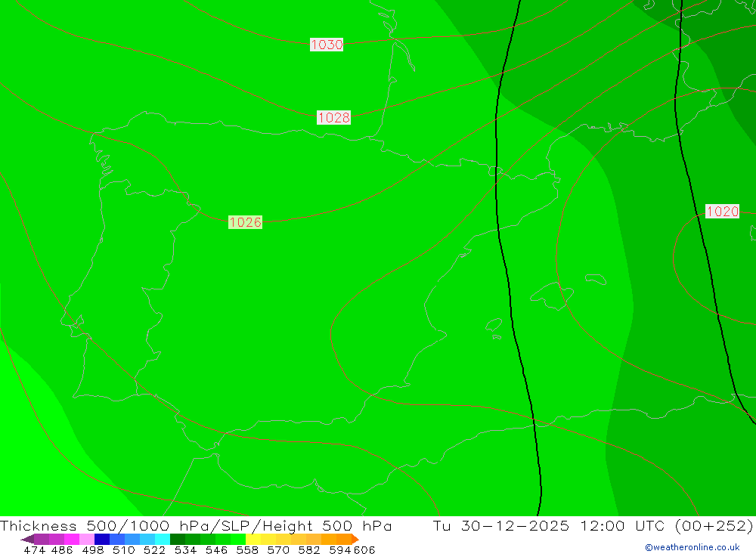This screenshot has width=756, height=554.
Task: Click the 534 legend value
Action: [186, 549]
